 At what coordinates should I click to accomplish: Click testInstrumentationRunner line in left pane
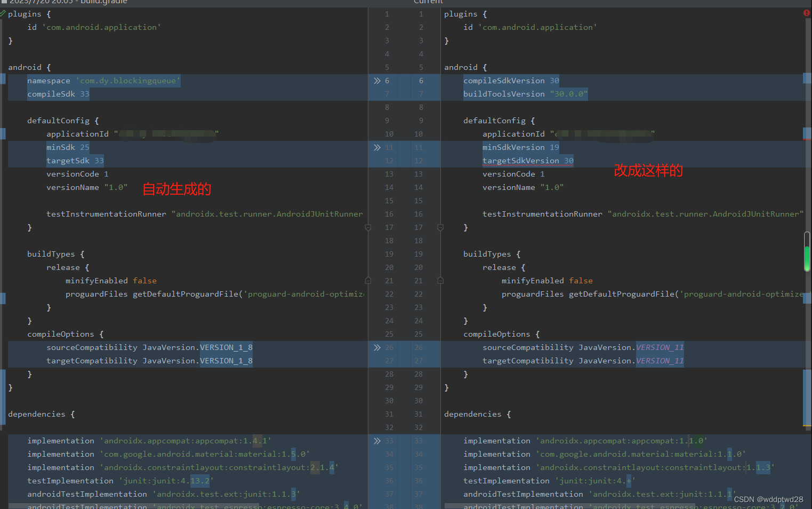[x=205, y=214]
